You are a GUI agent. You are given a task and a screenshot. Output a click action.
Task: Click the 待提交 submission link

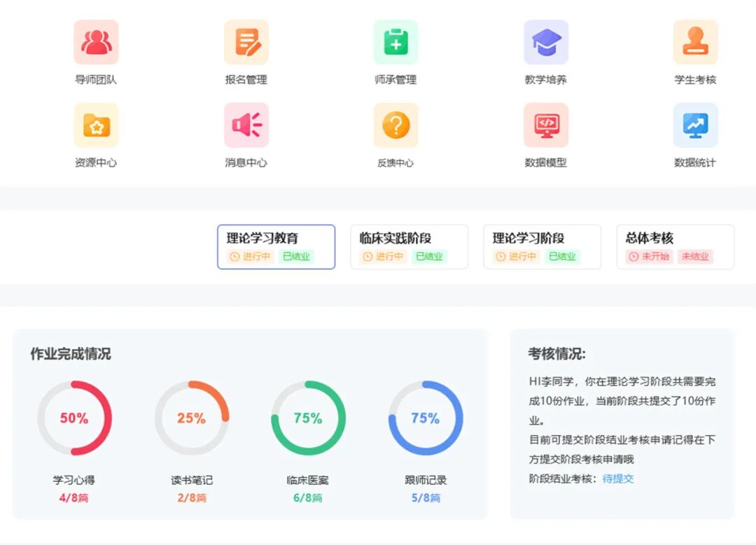[x=619, y=479]
